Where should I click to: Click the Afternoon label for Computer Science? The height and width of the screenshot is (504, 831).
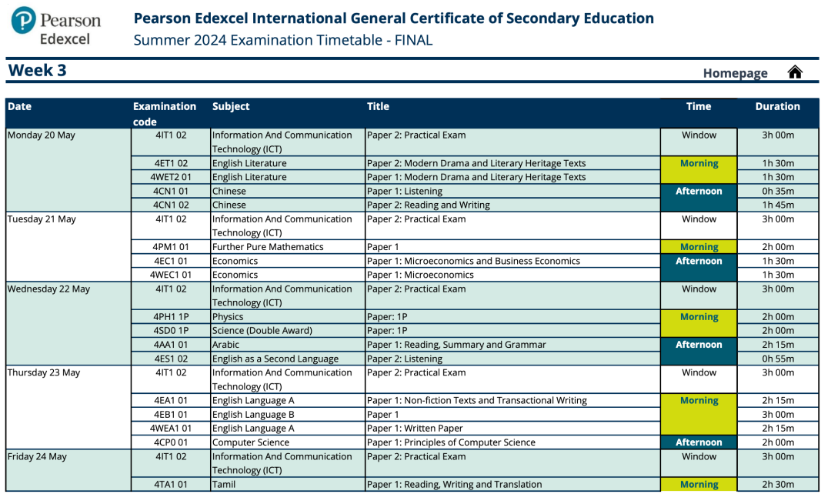click(x=699, y=442)
